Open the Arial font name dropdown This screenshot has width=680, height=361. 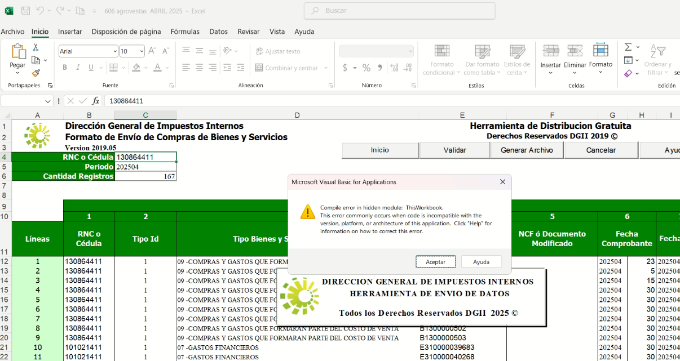(115, 51)
